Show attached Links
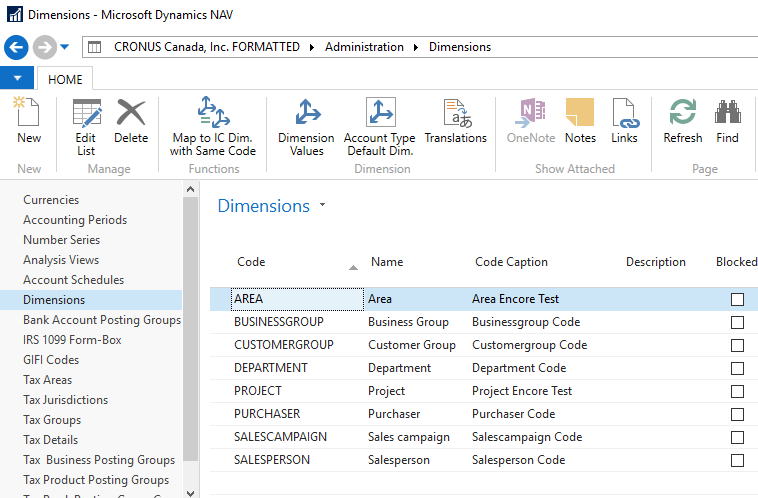758x498 pixels. (624, 121)
